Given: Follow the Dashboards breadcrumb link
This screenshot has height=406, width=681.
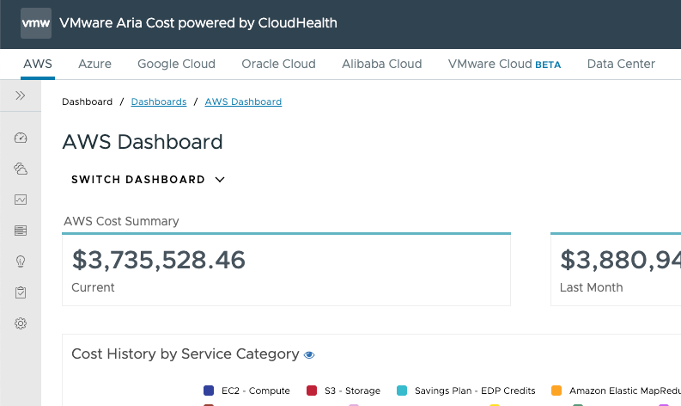Looking at the screenshot, I should coord(159,102).
